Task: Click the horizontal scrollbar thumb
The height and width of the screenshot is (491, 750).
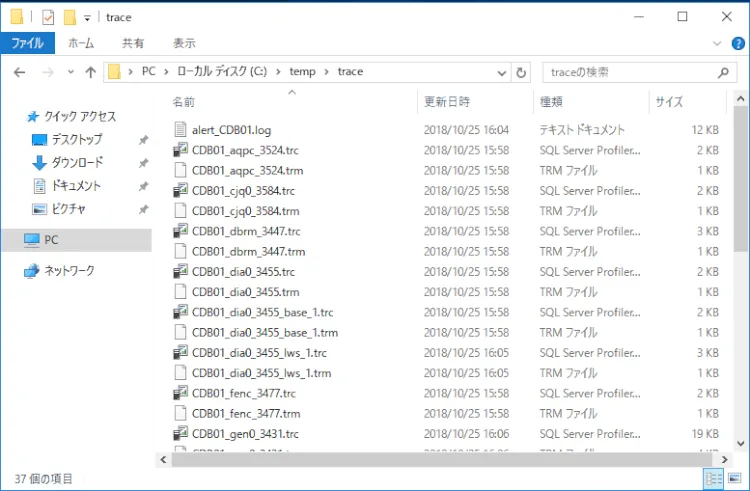Action: click(442, 459)
